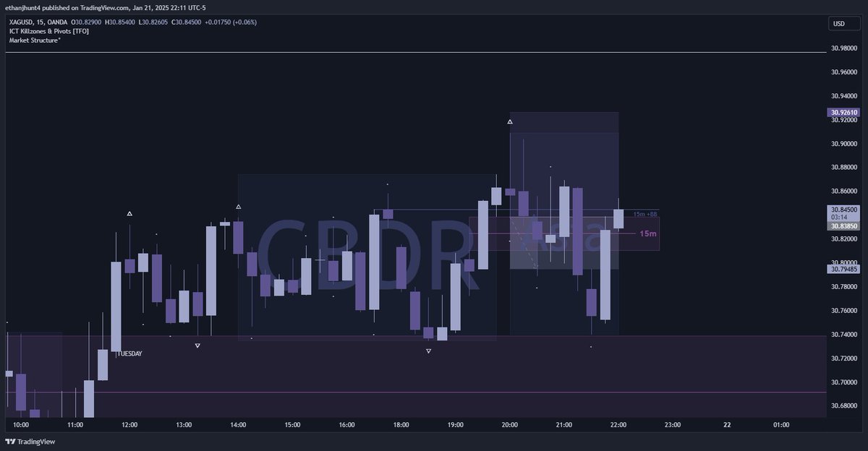Screen dimensions: 868x451
Task: Click the Market Structure indicator label
Action: 35,40
